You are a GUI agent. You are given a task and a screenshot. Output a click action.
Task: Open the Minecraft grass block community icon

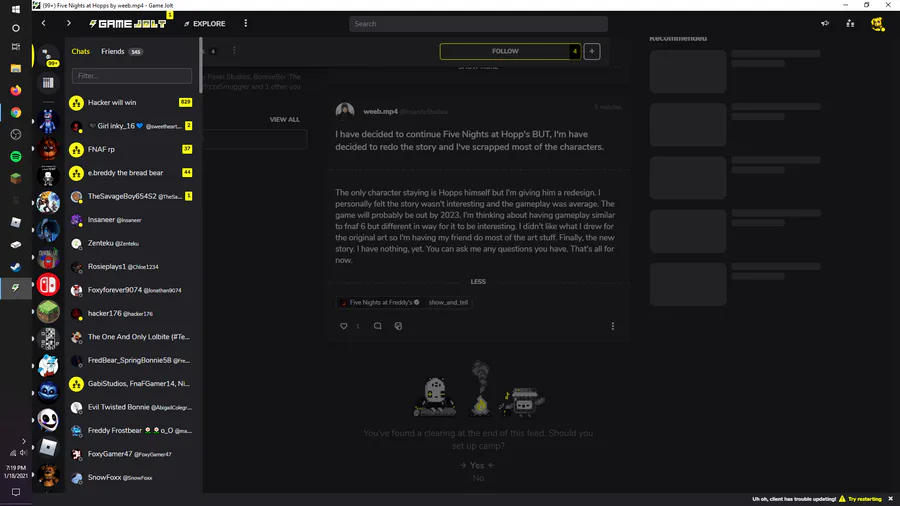48,312
